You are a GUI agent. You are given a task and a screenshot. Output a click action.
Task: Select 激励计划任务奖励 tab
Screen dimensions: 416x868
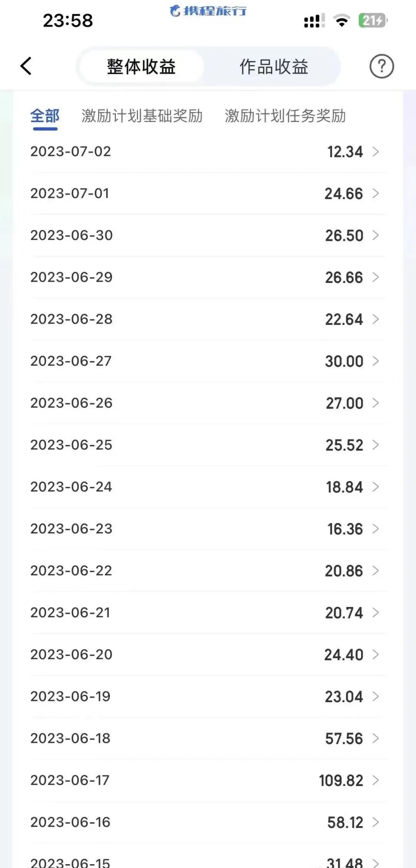pyautogui.click(x=285, y=116)
